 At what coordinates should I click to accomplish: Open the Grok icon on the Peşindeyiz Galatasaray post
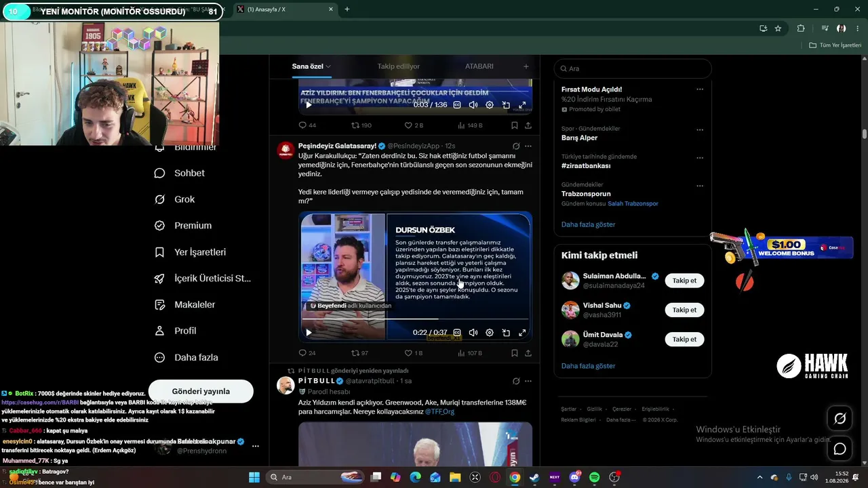click(x=516, y=146)
